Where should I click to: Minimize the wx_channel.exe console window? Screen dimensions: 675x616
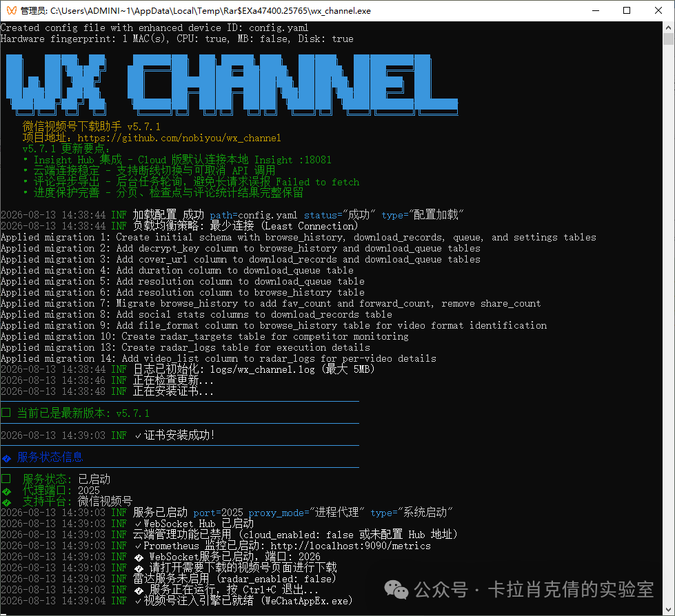[596, 10]
